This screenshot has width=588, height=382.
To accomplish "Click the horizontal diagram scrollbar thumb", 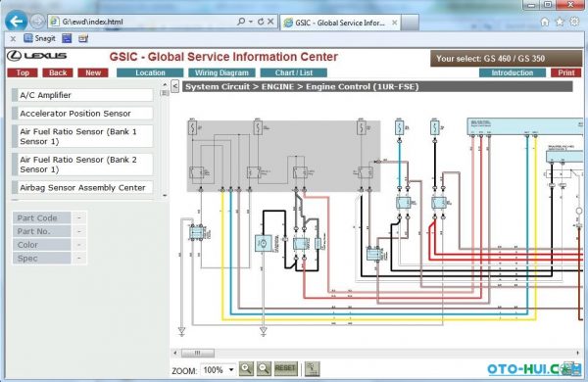I will (198, 353).
